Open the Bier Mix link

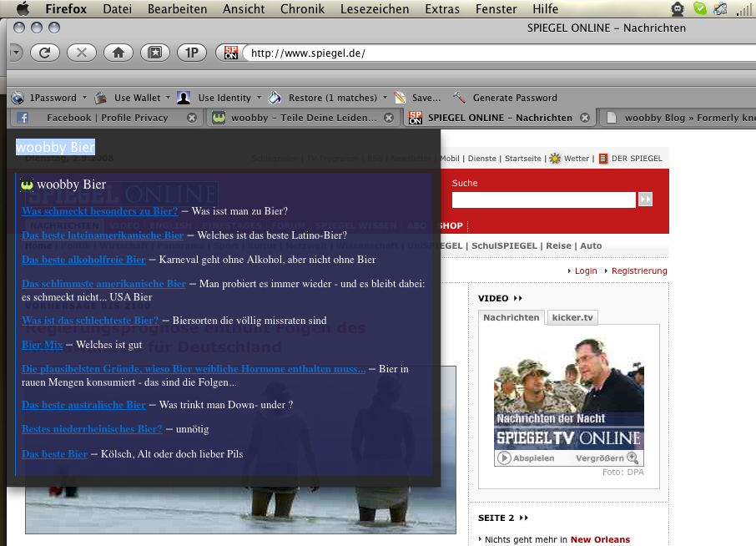(x=42, y=345)
